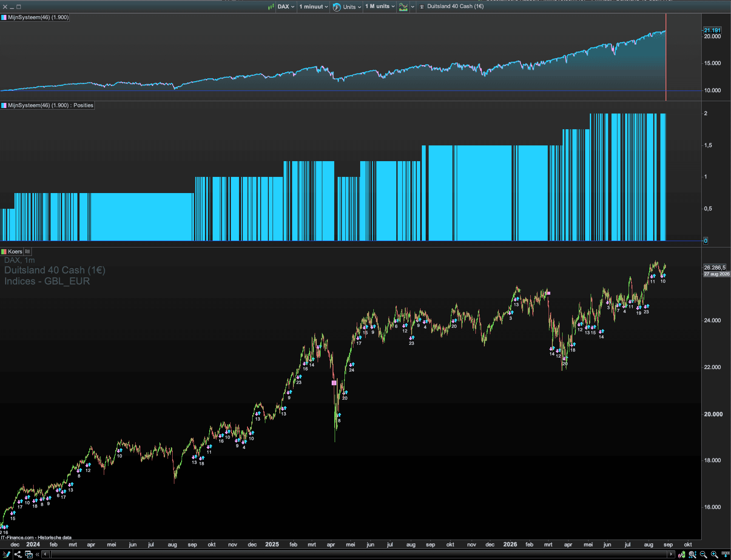Image resolution: width=731 pixels, height=560 pixels.
Task: Click the 2026 year label on time axis
Action: pyautogui.click(x=510, y=544)
